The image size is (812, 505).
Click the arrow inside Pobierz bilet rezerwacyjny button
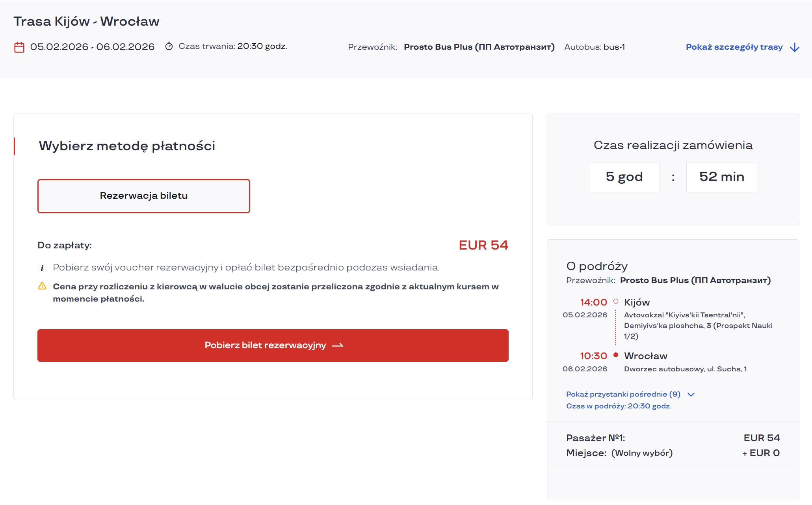[338, 345]
